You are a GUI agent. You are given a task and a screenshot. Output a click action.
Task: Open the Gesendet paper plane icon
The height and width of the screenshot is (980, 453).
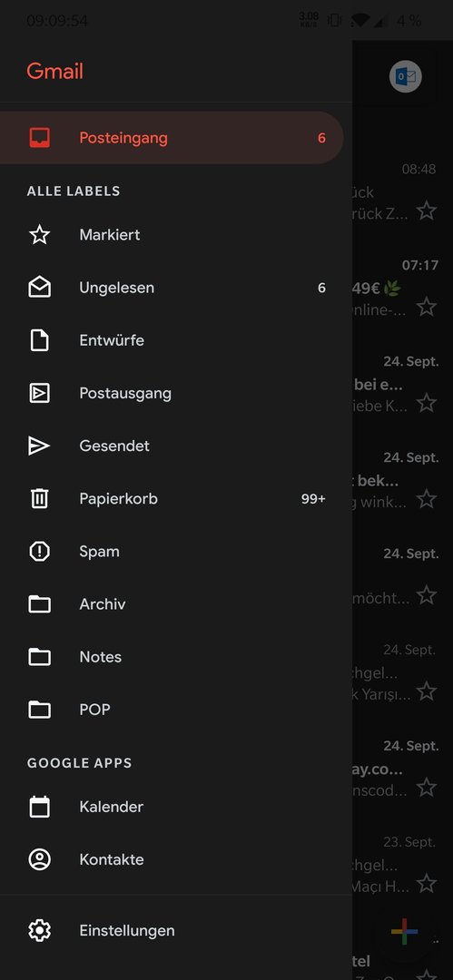click(x=39, y=446)
